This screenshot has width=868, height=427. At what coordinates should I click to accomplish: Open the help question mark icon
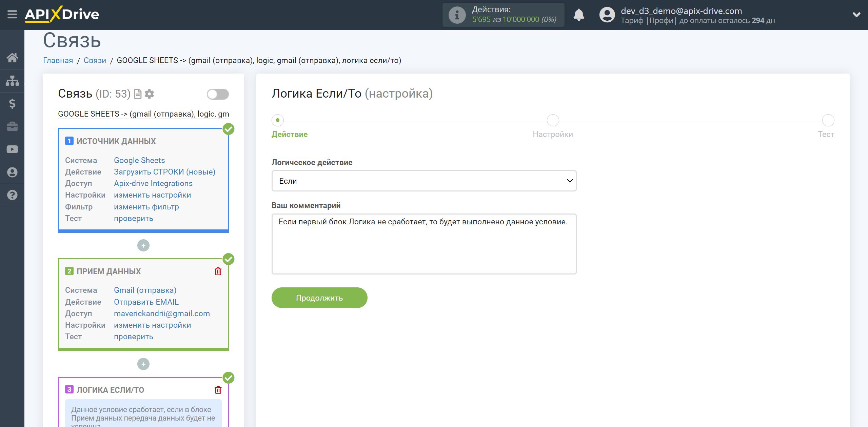click(x=12, y=195)
